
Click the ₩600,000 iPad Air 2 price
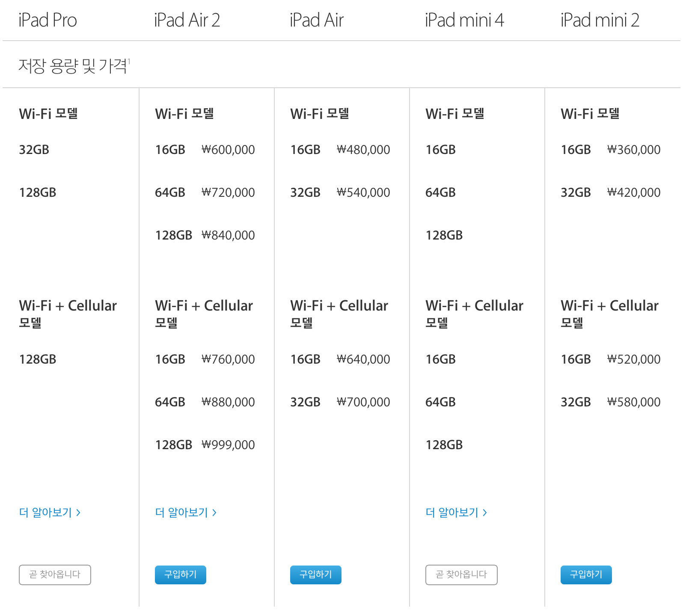tap(228, 150)
